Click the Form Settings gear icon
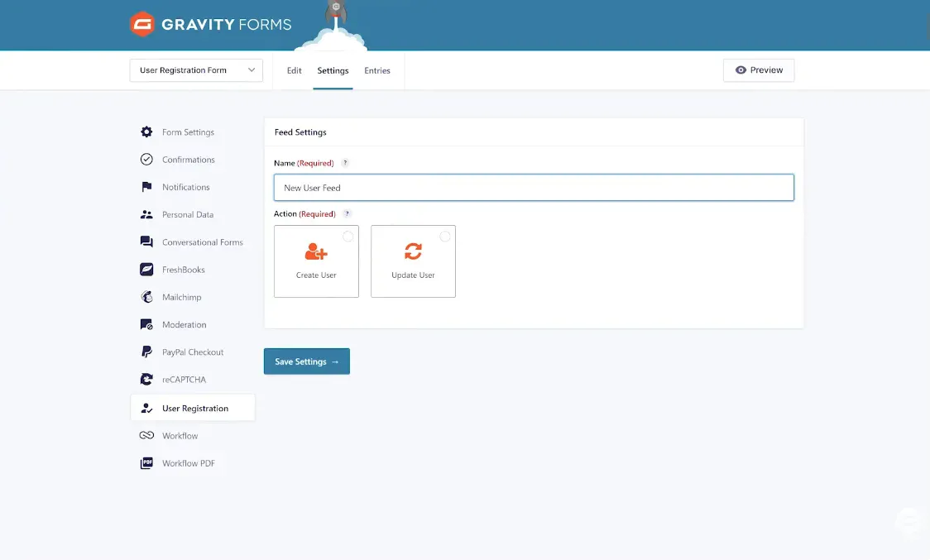This screenshot has height=560, width=930. click(x=146, y=132)
